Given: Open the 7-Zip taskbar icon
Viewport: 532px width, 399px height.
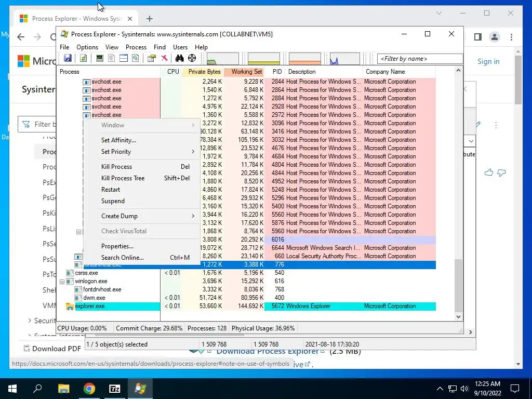Looking at the screenshot, I should coord(115,389).
